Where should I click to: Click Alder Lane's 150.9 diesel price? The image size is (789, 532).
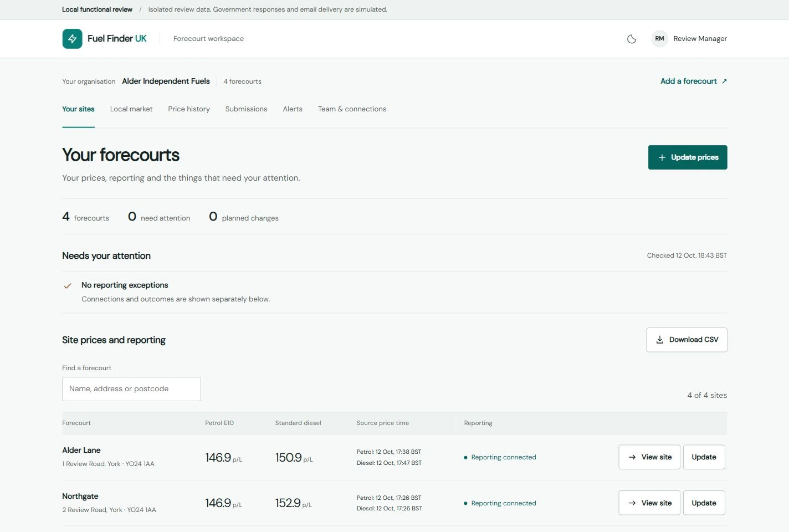[294, 458]
